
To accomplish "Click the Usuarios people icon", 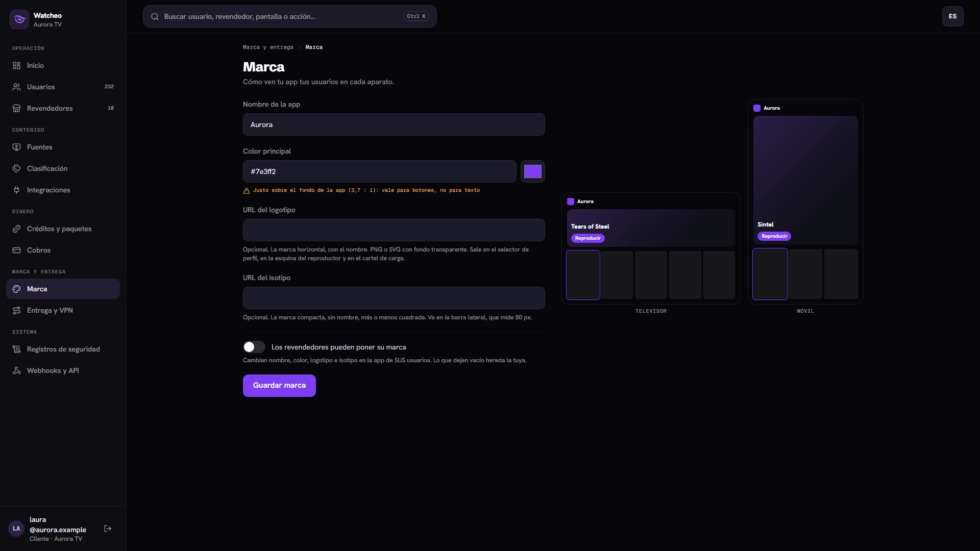I will (17, 87).
